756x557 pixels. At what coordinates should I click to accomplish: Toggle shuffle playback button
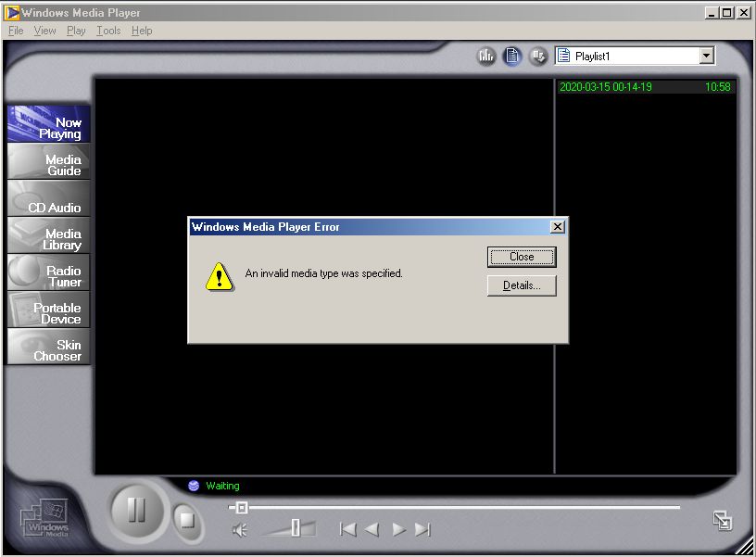[538, 57]
